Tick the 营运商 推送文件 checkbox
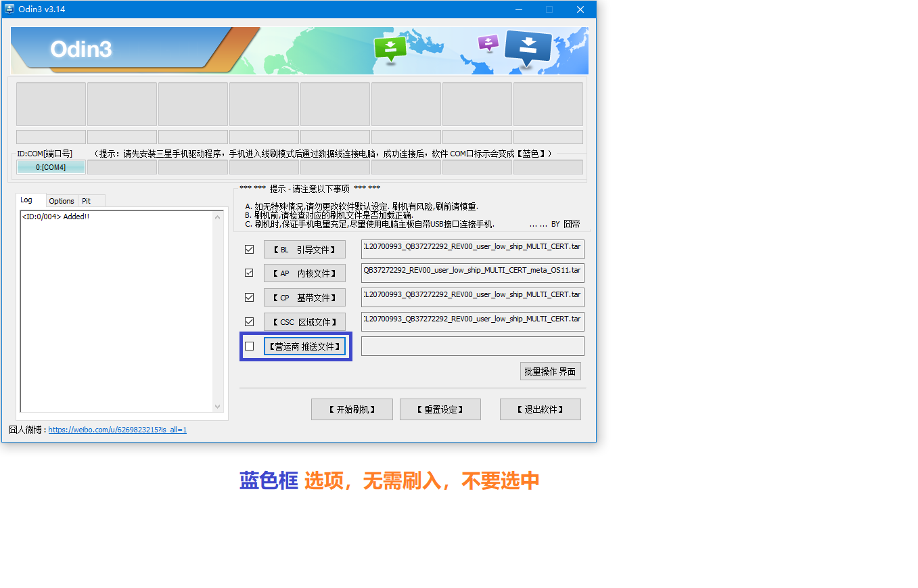The width and height of the screenshot is (918, 588). pos(249,346)
